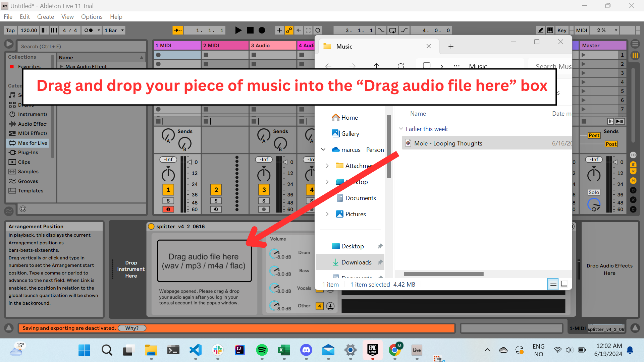Toggle the metronome button
This screenshot has width=644, height=362.
point(89,31)
